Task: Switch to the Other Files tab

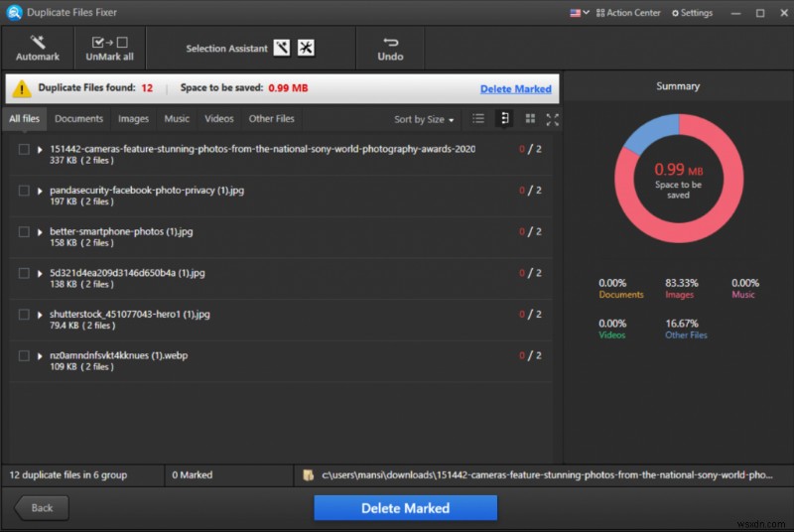Action: 271,118
